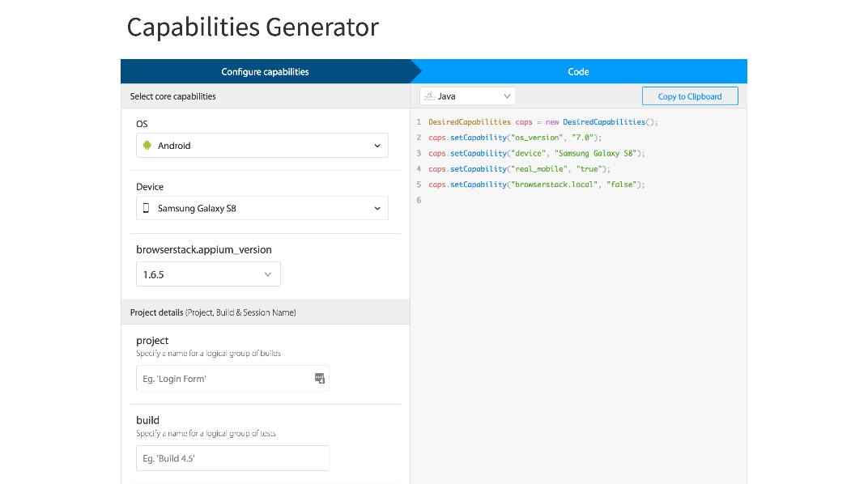Switch to the Configure capabilities tab

coord(265,71)
